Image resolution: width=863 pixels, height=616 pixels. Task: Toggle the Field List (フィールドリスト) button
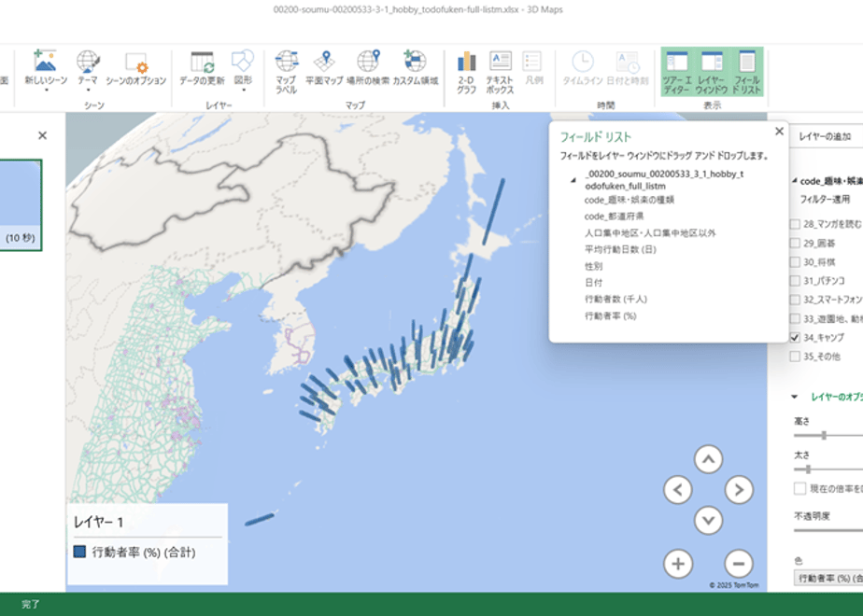(746, 72)
